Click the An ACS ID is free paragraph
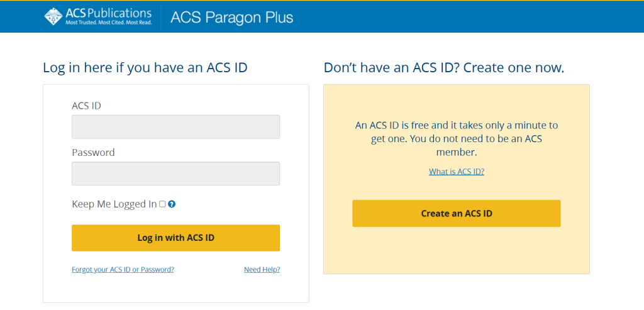Image resolution: width=644 pixels, height=310 pixels. 457,139
